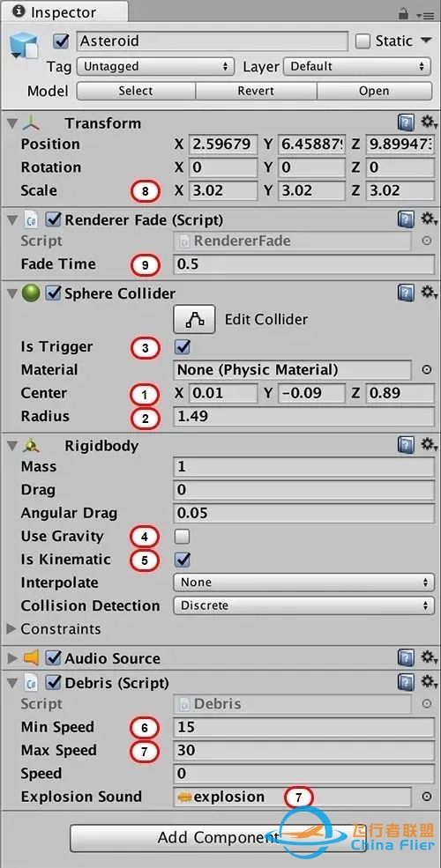
Task: Open the Collision Detection dropdown
Action: [x=303, y=605]
